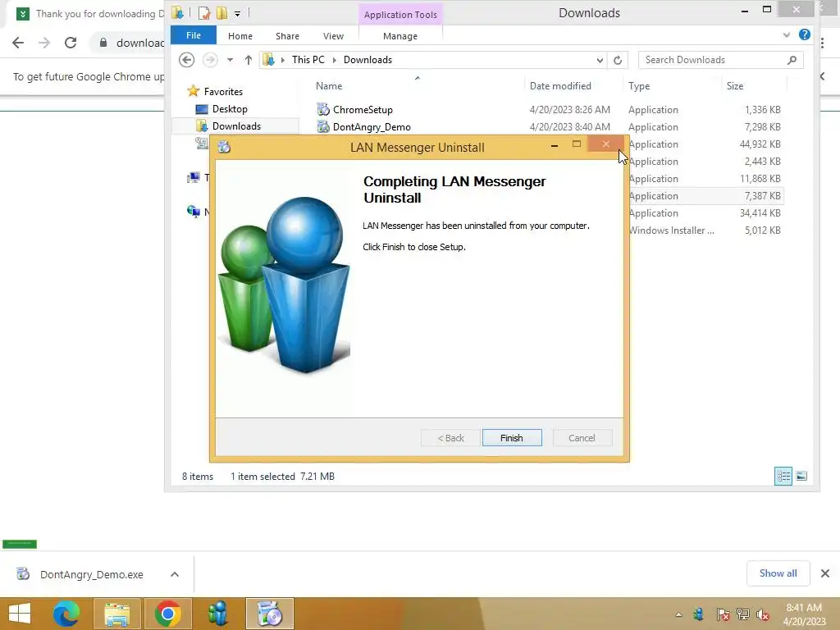840x630 pixels.
Task: Sort files by Size column
Action: point(734,85)
